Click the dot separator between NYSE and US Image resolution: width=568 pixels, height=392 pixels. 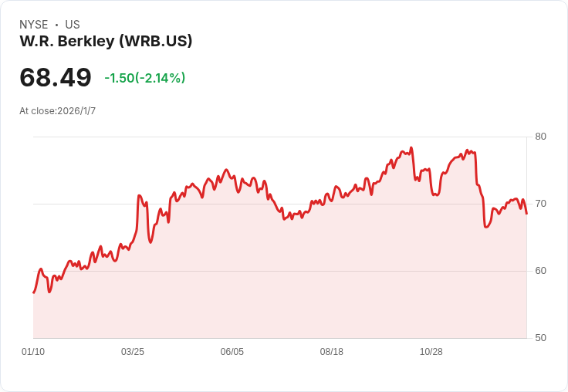coord(56,25)
